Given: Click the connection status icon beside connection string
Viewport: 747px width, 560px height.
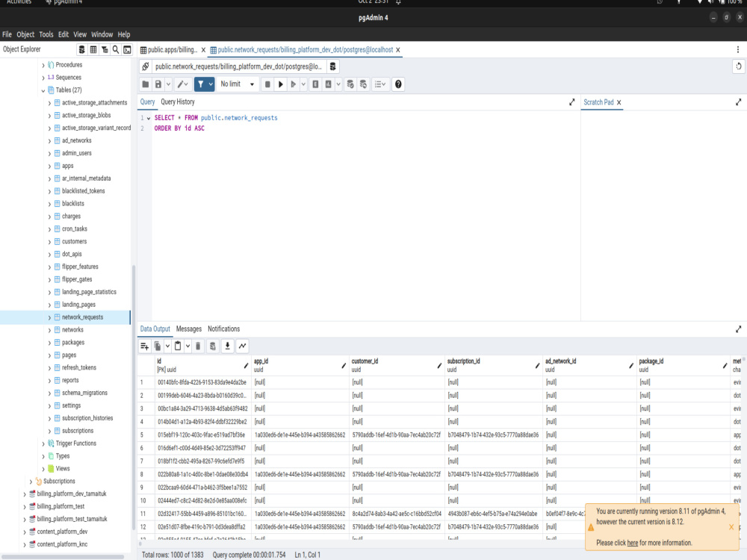Looking at the screenshot, I should coord(146,66).
